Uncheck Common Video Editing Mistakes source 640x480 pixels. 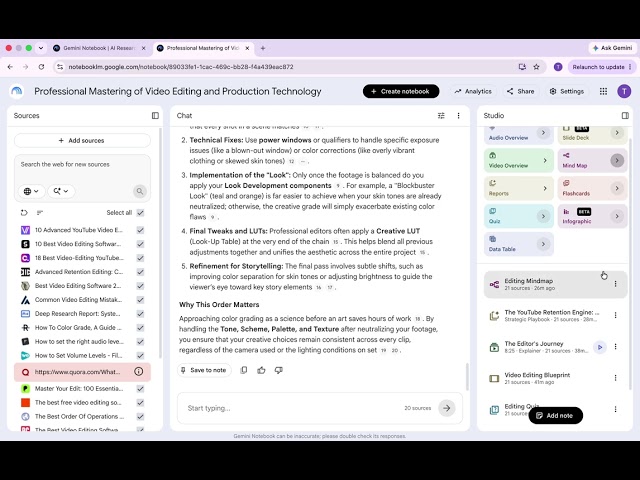pyautogui.click(x=140, y=300)
